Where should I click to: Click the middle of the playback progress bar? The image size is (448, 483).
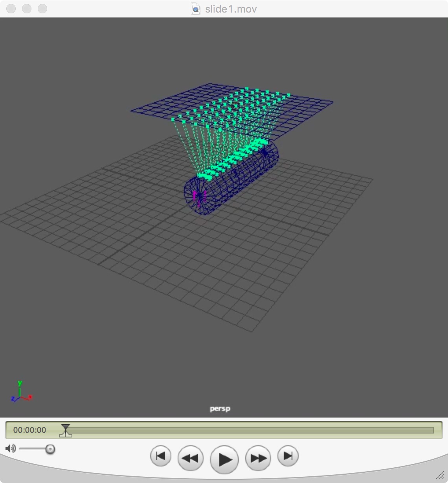pyautogui.click(x=250, y=430)
